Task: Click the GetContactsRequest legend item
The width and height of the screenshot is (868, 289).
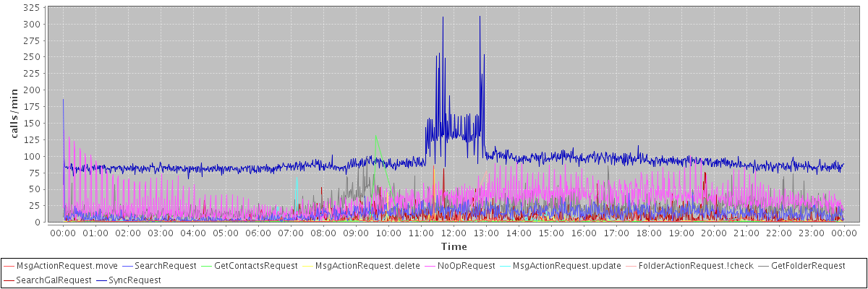Action: click(255, 266)
